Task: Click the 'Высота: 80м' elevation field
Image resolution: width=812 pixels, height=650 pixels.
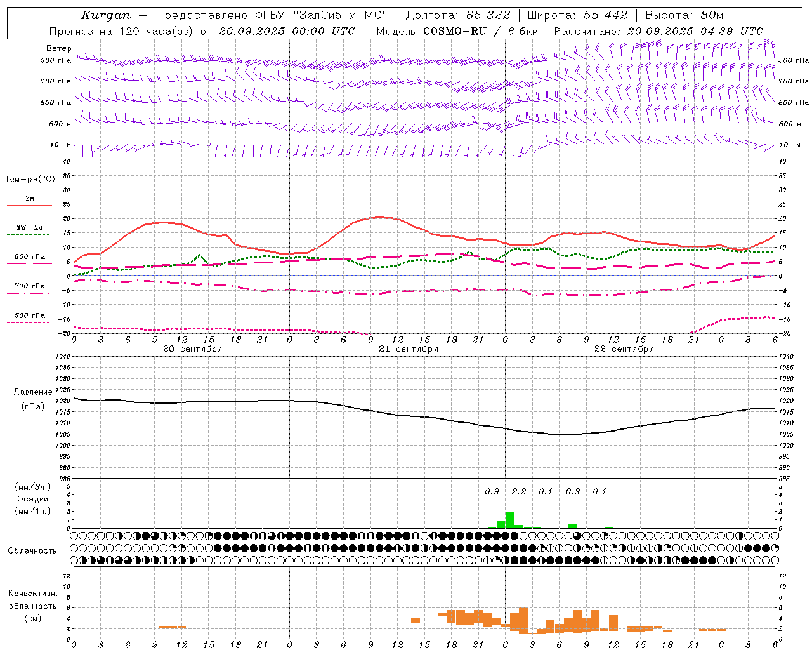Action: 684,15
